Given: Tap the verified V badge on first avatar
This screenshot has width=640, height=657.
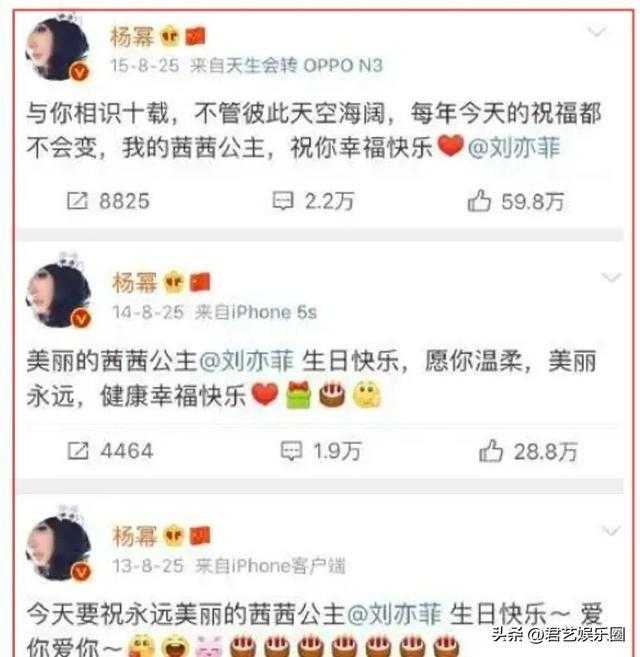Looking at the screenshot, I should pyautogui.click(x=79, y=72).
